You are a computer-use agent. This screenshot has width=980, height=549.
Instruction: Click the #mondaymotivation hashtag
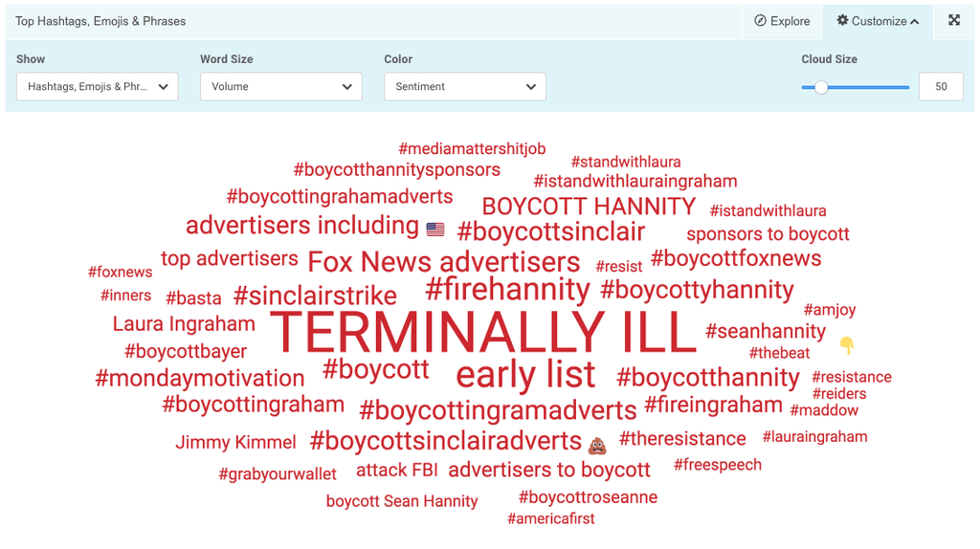[x=200, y=378]
